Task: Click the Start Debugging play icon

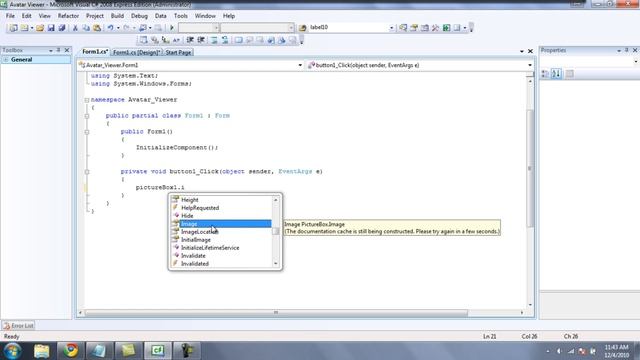Action: tap(172, 28)
